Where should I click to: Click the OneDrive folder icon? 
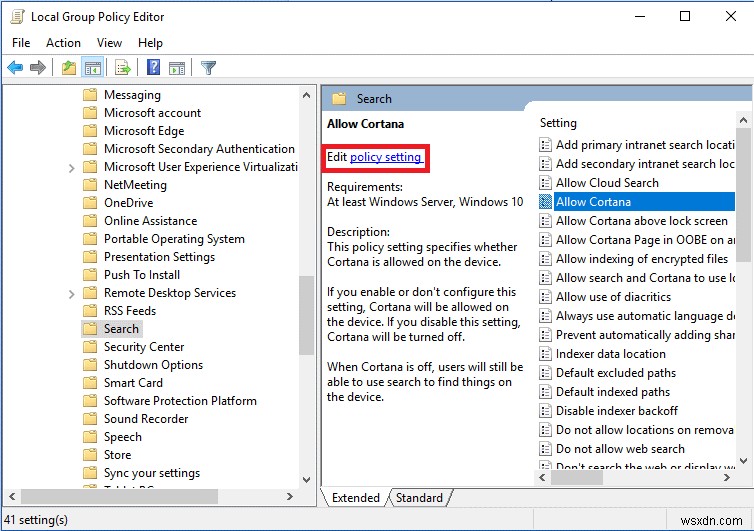[x=90, y=202]
